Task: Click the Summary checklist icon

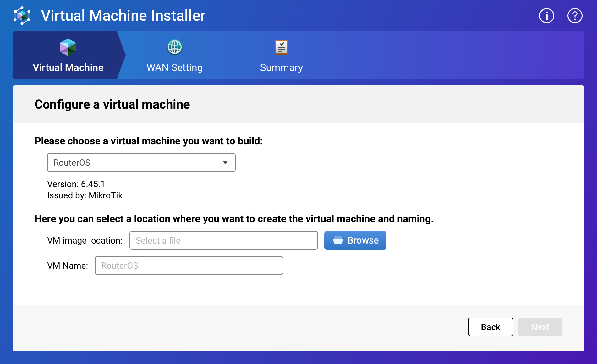Action: click(281, 47)
